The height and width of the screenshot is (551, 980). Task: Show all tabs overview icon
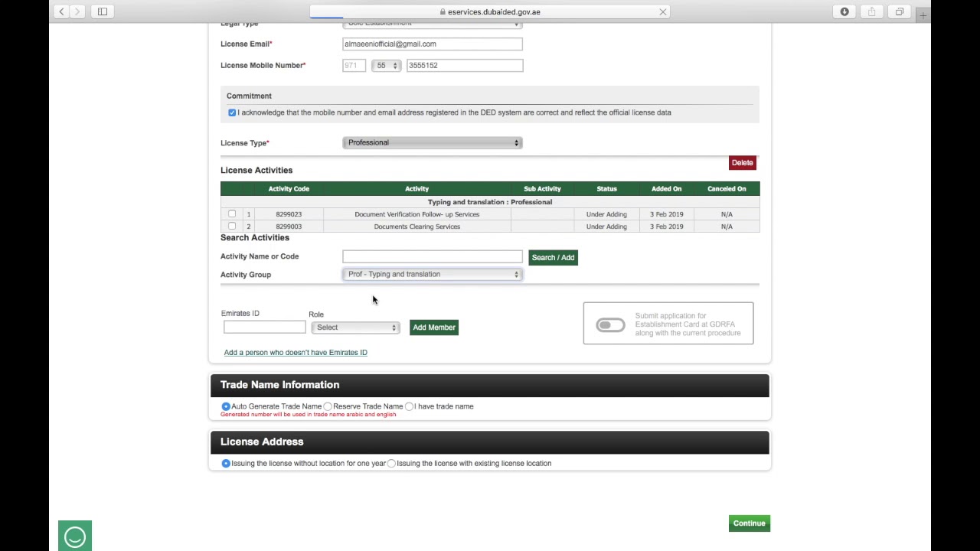[900, 11]
